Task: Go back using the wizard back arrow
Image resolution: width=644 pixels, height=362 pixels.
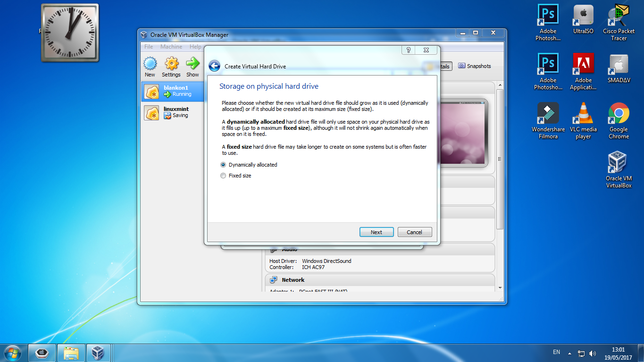Action: pyautogui.click(x=215, y=66)
